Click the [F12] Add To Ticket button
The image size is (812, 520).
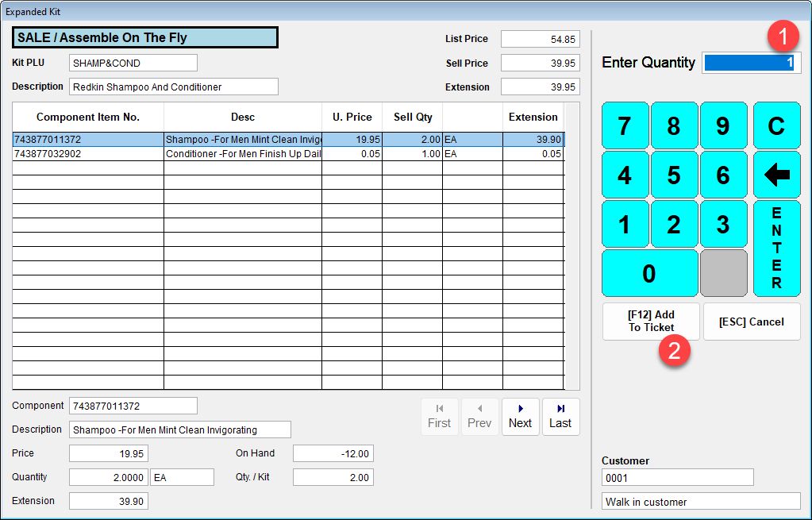[x=651, y=322]
